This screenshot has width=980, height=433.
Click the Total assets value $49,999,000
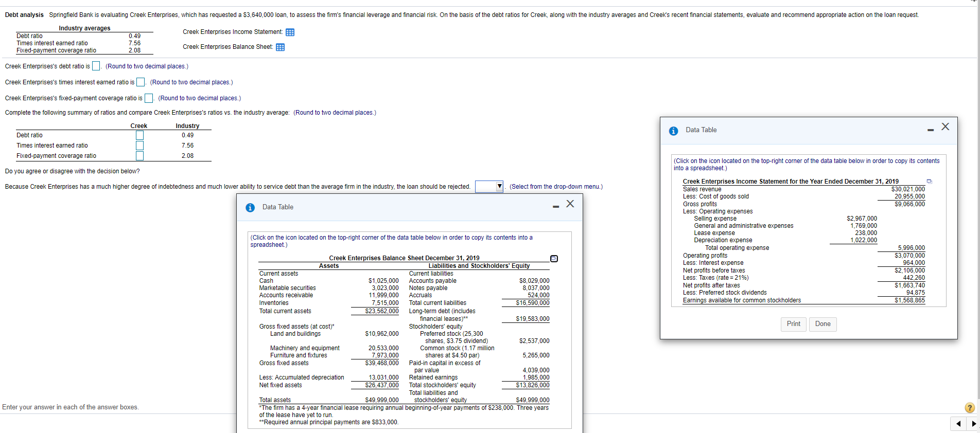[x=382, y=400]
